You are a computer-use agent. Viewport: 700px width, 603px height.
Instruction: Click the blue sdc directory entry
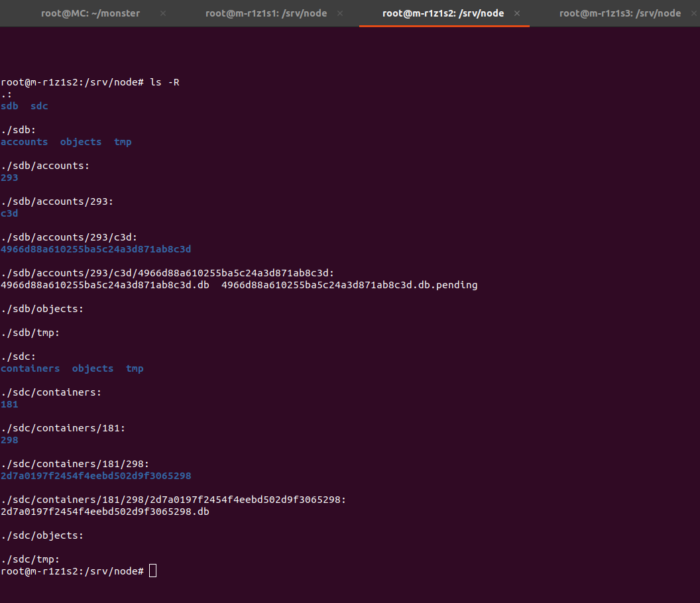pyautogui.click(x=39, y=106)
